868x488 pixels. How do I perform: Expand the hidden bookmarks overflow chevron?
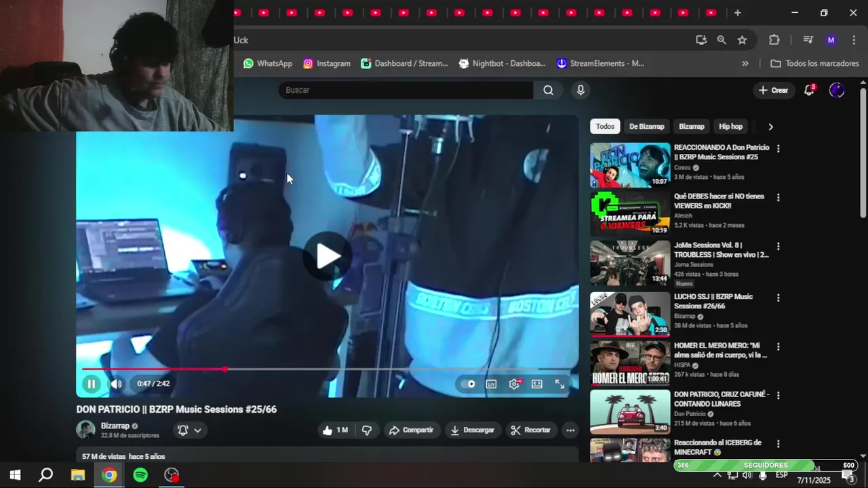coord(745,63)
